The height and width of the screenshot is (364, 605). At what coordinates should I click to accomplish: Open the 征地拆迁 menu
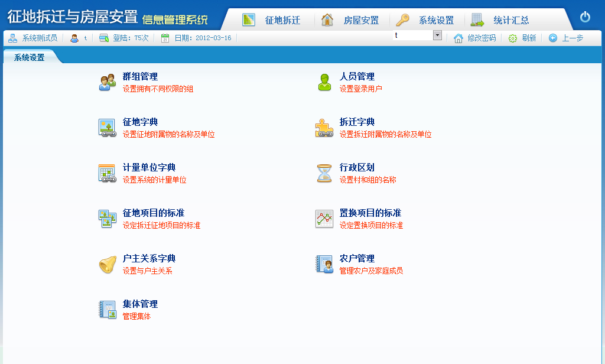tap(282, 20)
